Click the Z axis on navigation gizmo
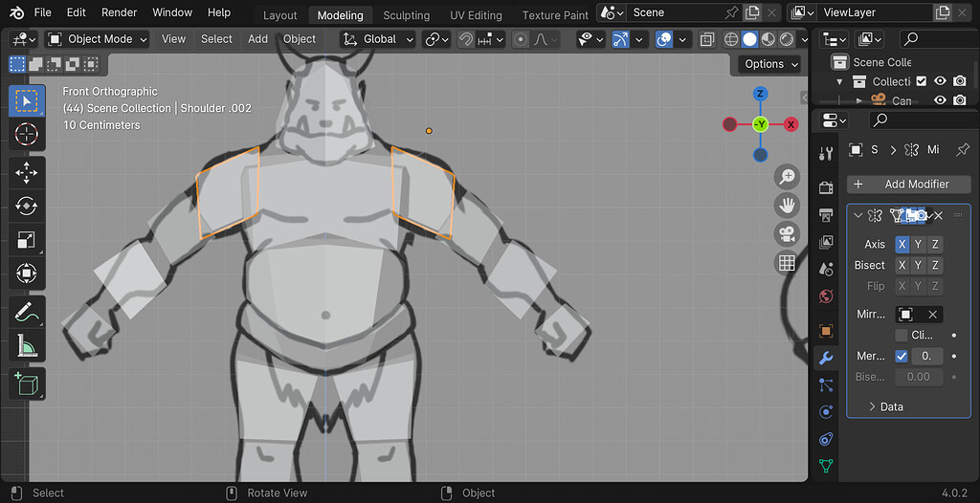The image size is (980, 503). click(x=760, y=95)
